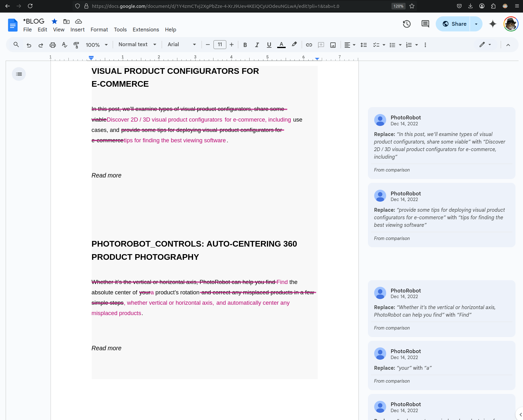The height and width of the screenshot is (420, 523).
Task: Increase the font size
Action: point(232,45)
